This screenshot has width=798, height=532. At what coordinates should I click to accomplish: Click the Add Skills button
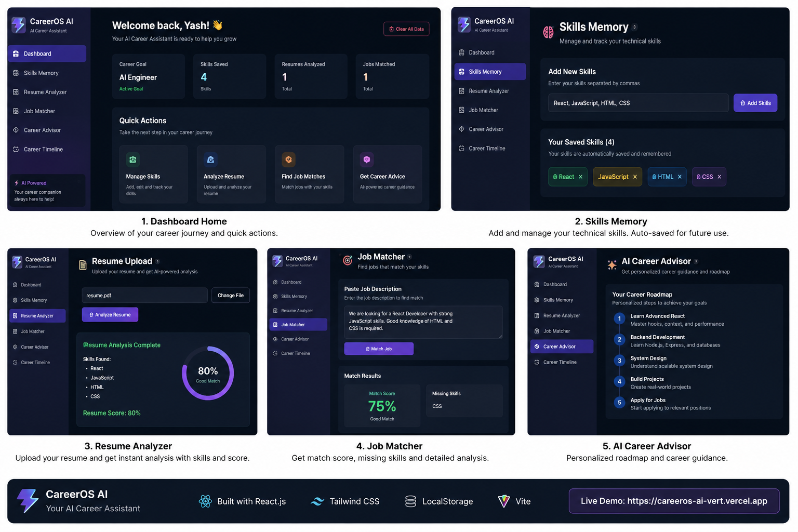click(755, 103)
